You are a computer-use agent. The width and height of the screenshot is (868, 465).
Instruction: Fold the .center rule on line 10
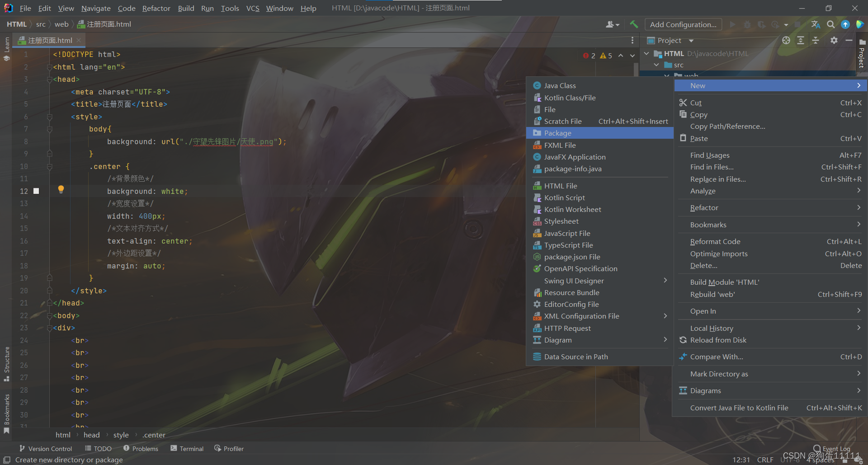point(50,166)
